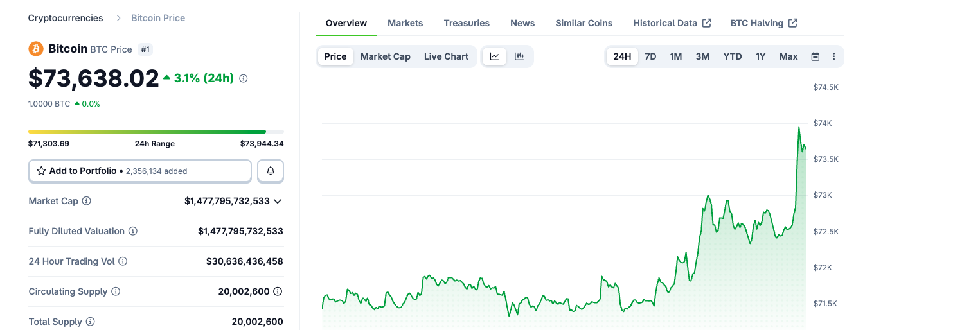Set chart range to YTD
Viewport: 980px width, 330px height.
click(x=733, y=56)
